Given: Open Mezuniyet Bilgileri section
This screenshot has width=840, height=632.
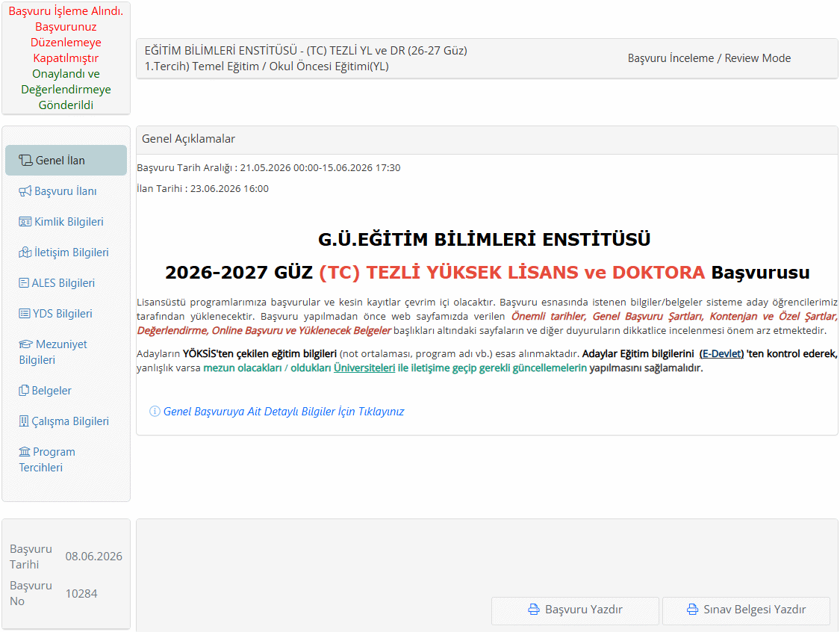Looking at the screenshot, I should [66, 352].
